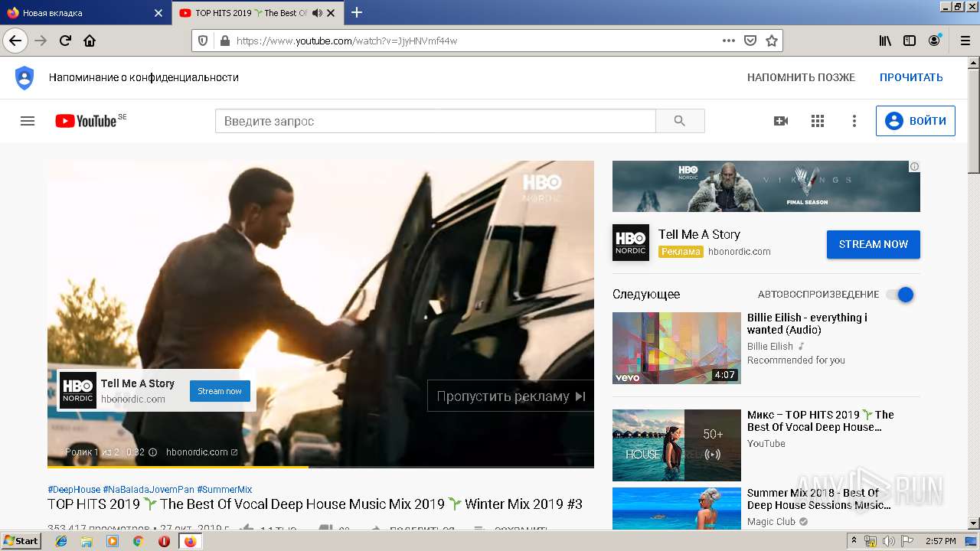Viewport: 980px width, 551px height.
Task: Open YouTube guide hamburger menu
Action: click(28, 121)
